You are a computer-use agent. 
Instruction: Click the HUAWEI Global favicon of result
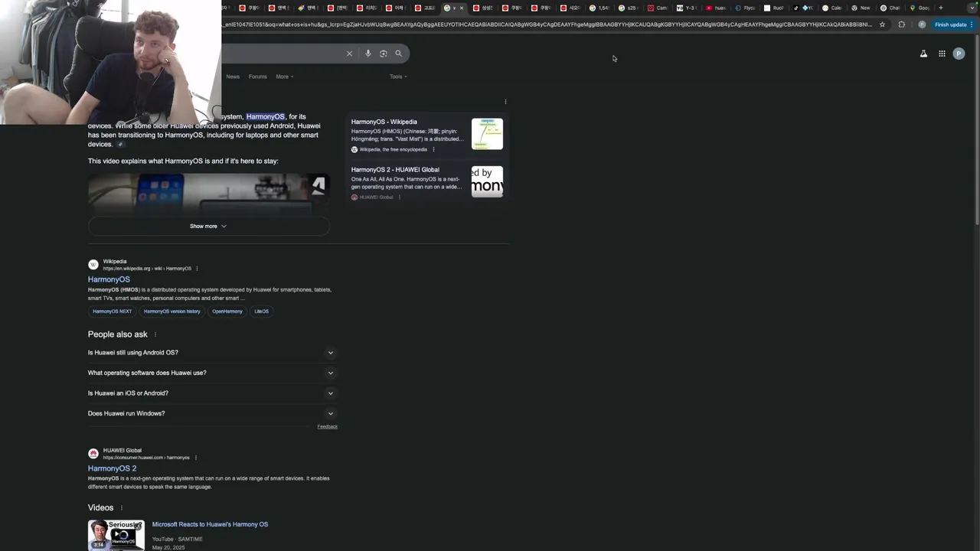(x=93, y=454)
